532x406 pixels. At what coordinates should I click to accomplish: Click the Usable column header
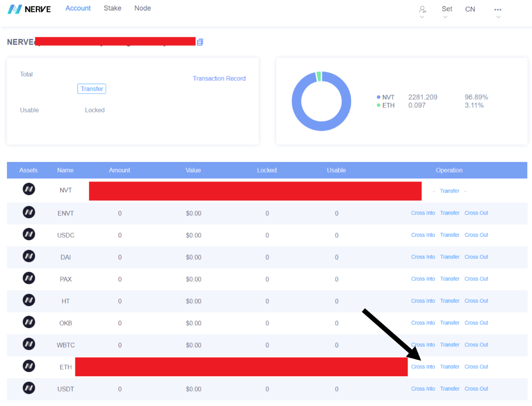(336, 170)
